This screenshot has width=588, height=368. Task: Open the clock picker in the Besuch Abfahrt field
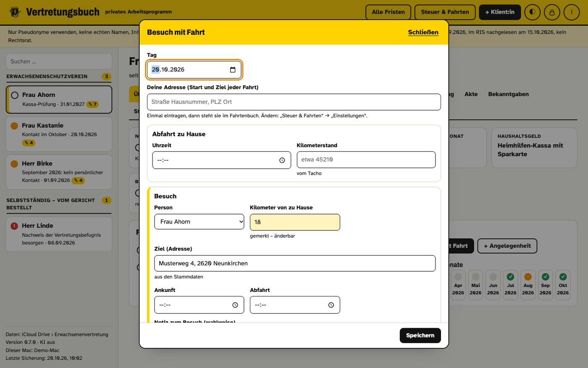click(331, 305)
